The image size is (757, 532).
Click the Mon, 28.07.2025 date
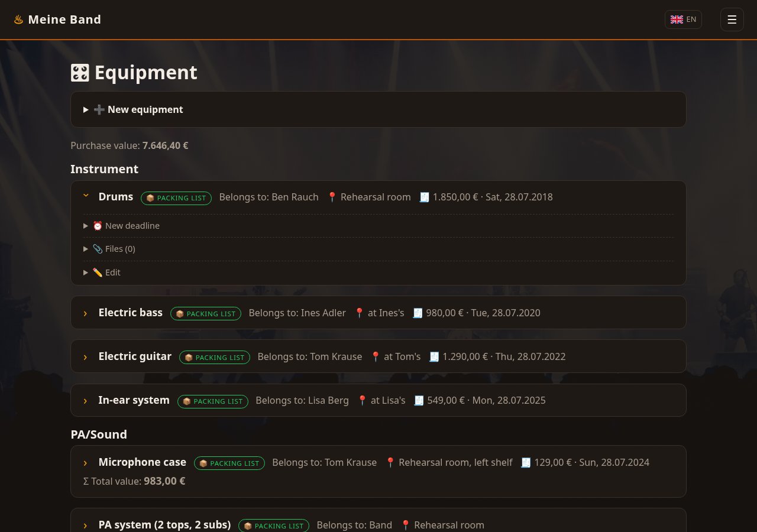[x=509, y=400]
